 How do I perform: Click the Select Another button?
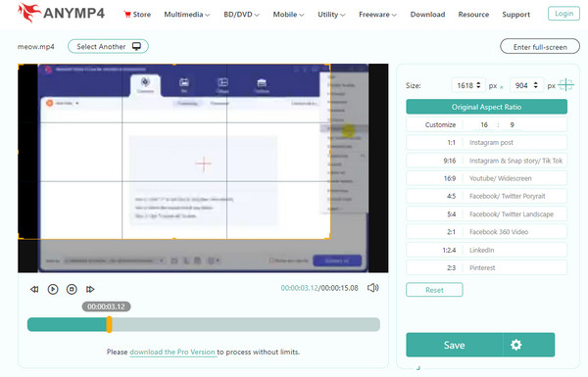click(108, 46)
